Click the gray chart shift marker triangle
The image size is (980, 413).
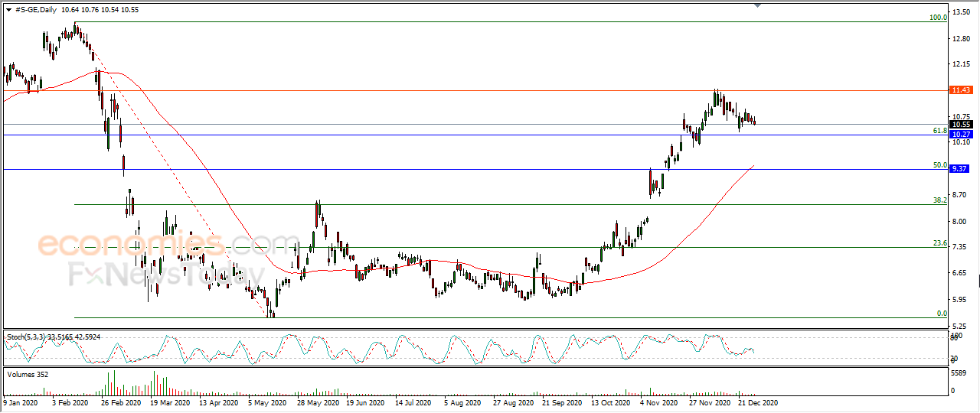[758, 6]
